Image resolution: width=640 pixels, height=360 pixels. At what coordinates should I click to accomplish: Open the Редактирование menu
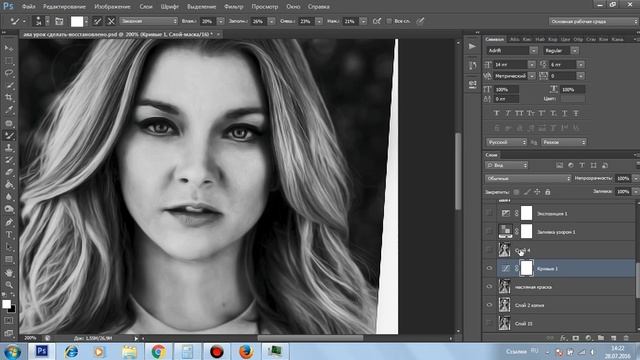[64, 7]
